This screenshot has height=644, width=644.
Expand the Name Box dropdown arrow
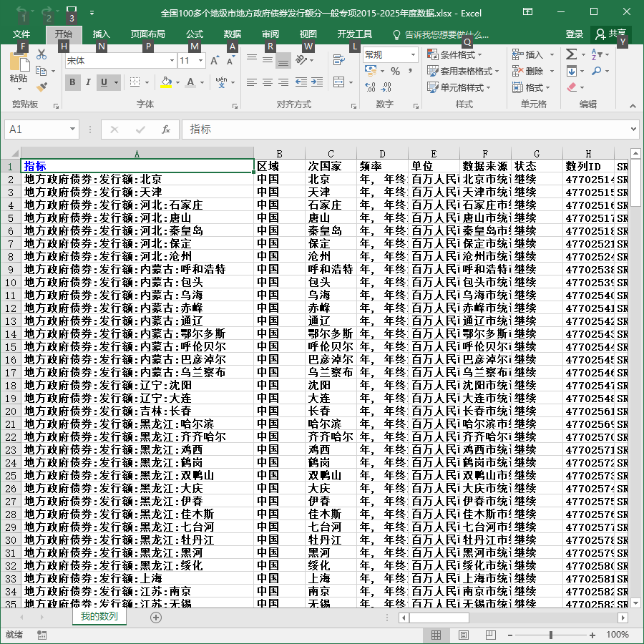click(x=72, y=129)
